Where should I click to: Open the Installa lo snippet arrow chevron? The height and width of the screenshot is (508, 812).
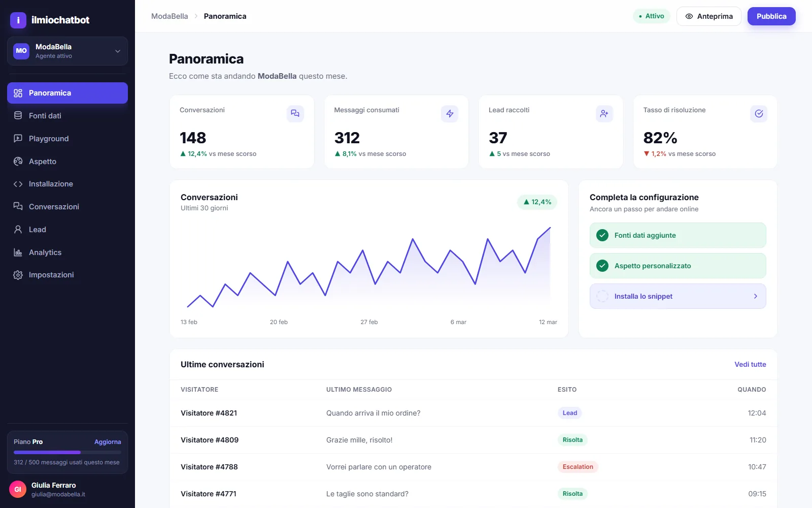click(756, 296)
